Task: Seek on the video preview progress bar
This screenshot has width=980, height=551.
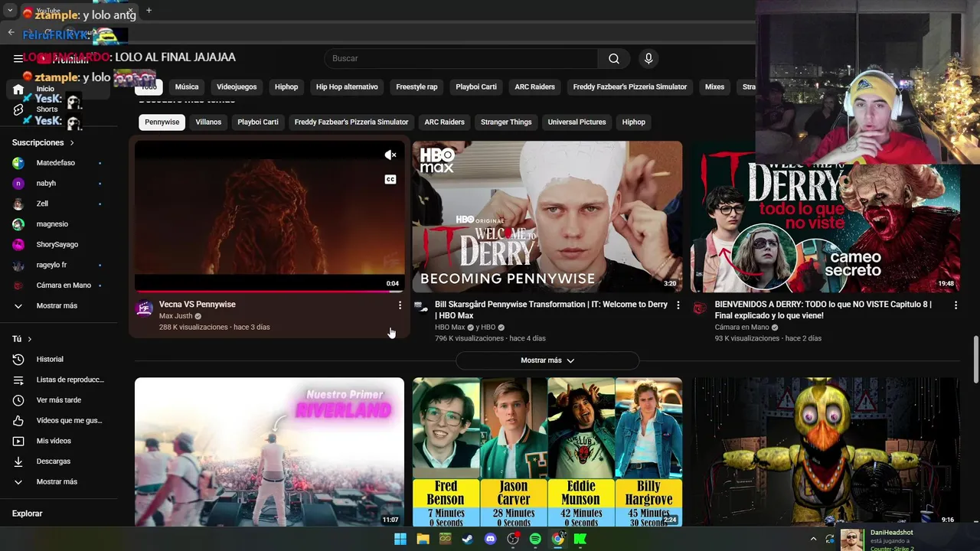Action: click(269, 291)
